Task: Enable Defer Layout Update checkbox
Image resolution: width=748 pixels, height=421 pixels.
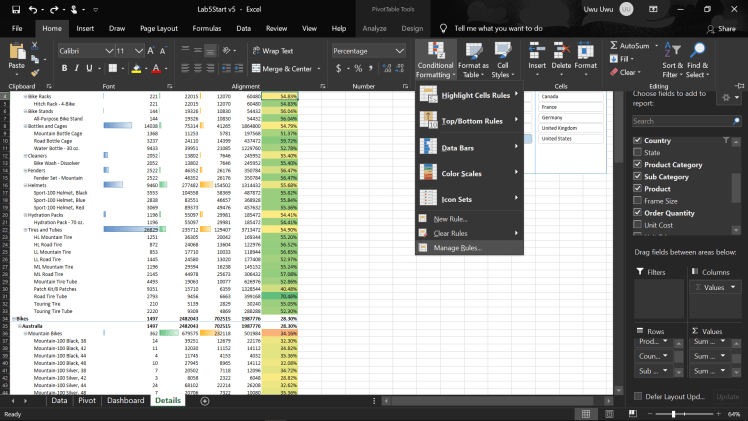Action: coord(637,397)
